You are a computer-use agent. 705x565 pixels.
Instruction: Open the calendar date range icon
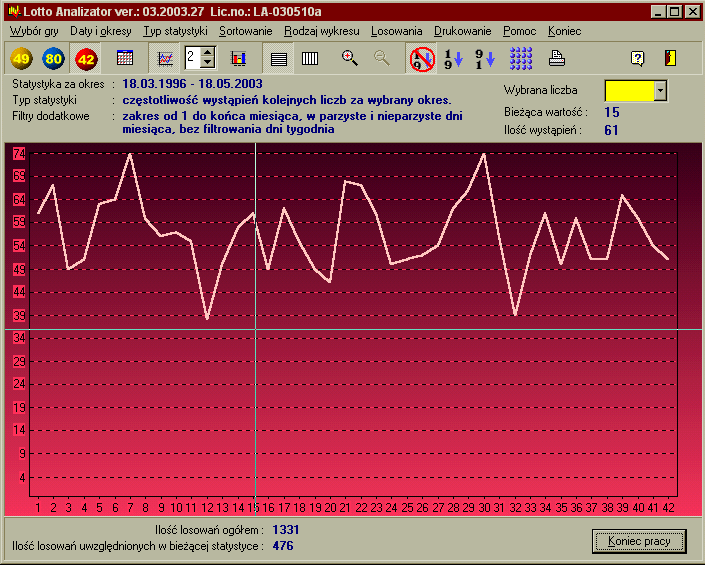(125, 58)
